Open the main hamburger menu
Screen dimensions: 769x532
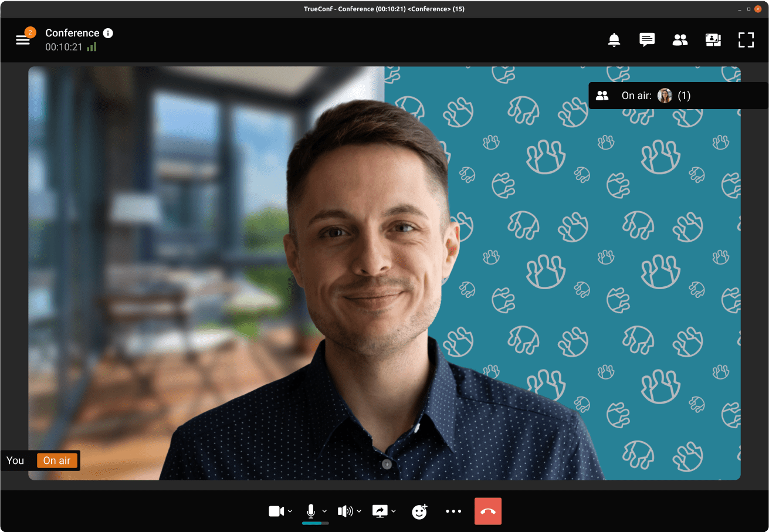(23, 40)
